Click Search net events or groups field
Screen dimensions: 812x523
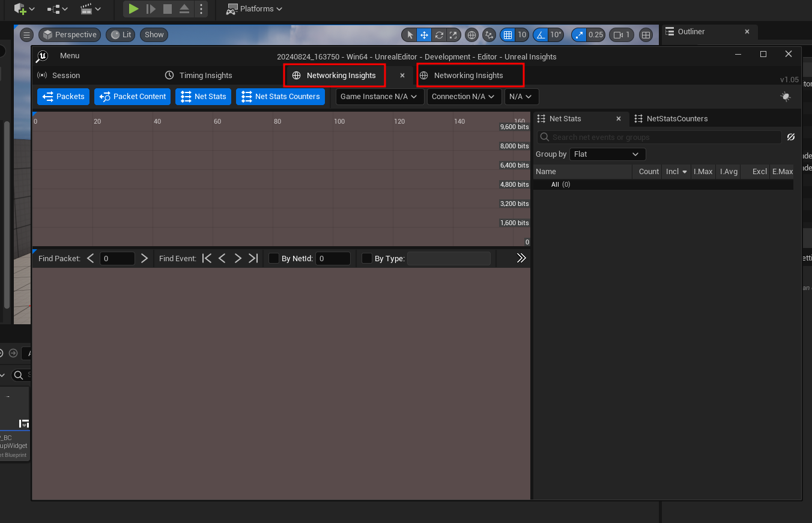tap(659, 138)
